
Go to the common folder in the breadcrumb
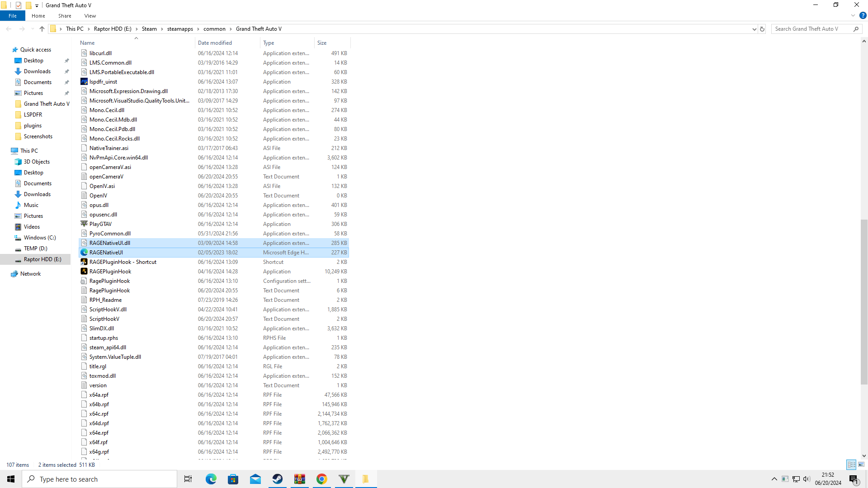point(214,29)
